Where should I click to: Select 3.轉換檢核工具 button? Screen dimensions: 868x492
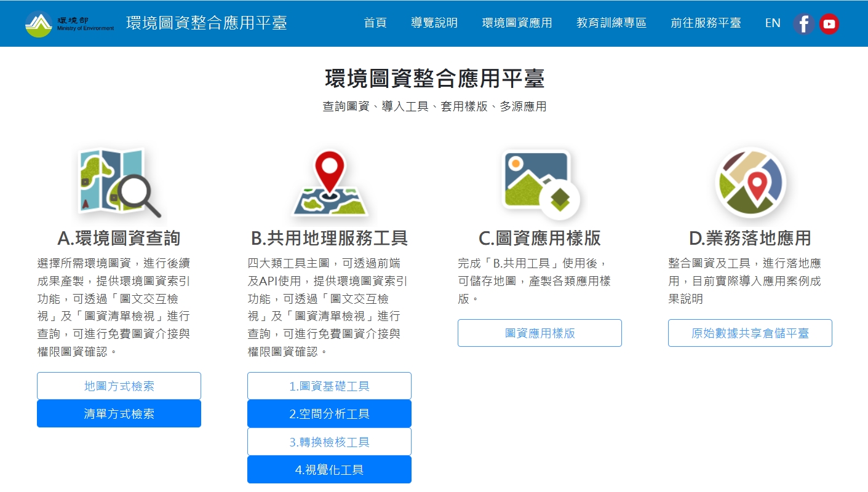pyautogui.click(x=329, y=442)
